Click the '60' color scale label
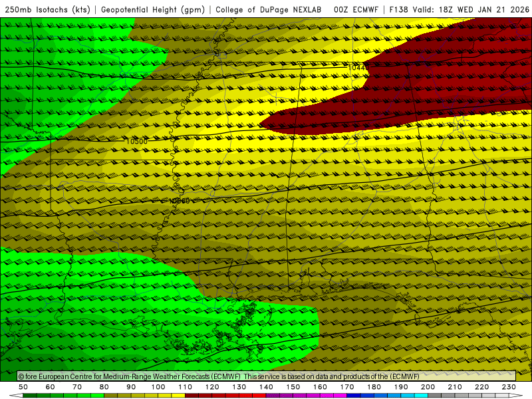Image resolution: width=532 pixels, height=399 pixels. pyautogui.click(x=51, y=387)
